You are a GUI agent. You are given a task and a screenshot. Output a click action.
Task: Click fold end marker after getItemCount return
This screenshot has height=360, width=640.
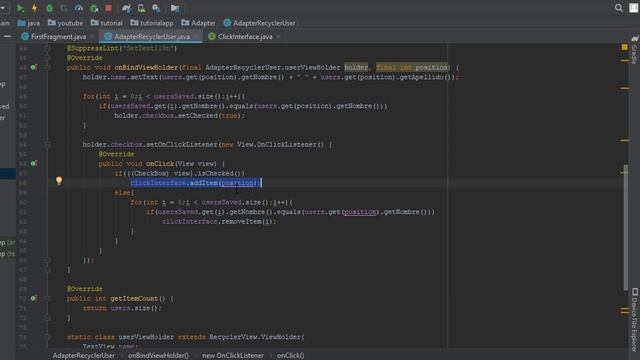[47, 318]
